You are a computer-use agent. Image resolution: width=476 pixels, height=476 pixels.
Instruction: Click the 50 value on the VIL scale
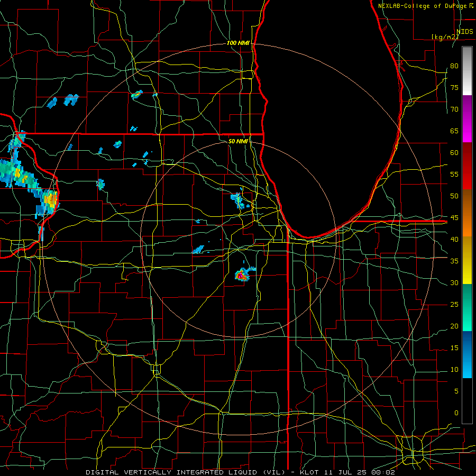454,196
